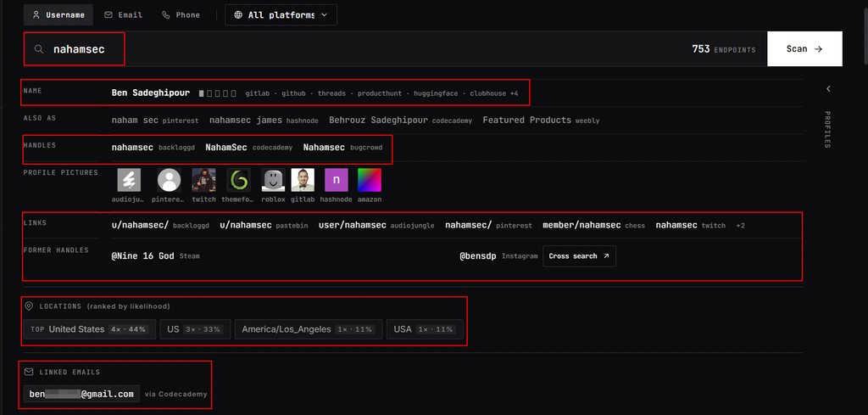The height and width of the screenshot is (415, 868).
Task: Click the github platform tag on name row
Action: [x=293, y=93]
